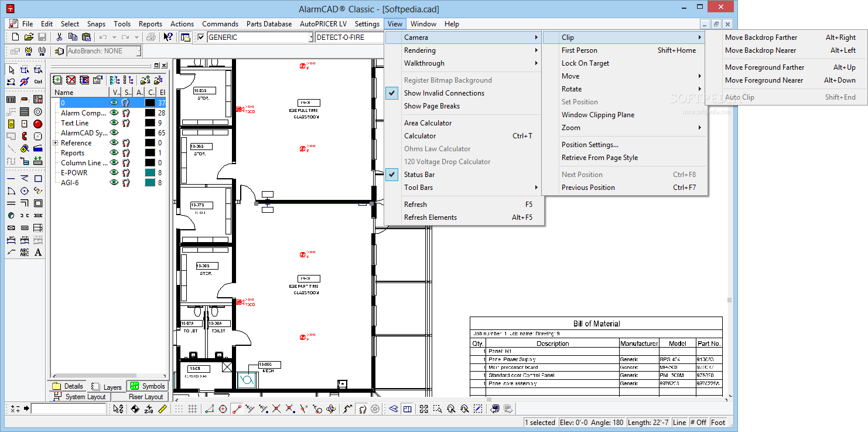The width and height of the screenshot is (868, 432).
Task: Click the layer properties icon
Action: (x=98, y=80)
